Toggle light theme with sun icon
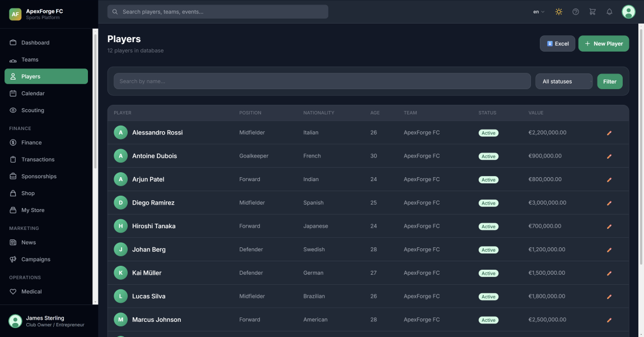The height and width of the screenshot is (337, 644). [558, 12]
